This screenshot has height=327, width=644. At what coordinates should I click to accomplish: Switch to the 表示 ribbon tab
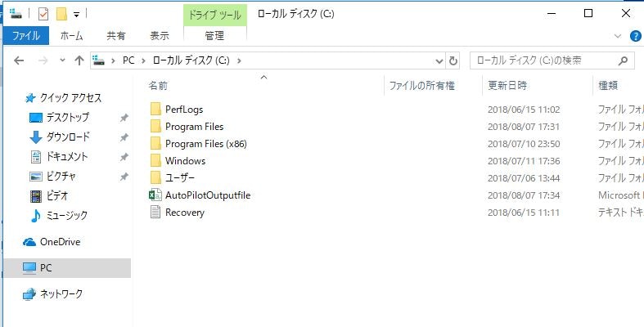(160, 36)
